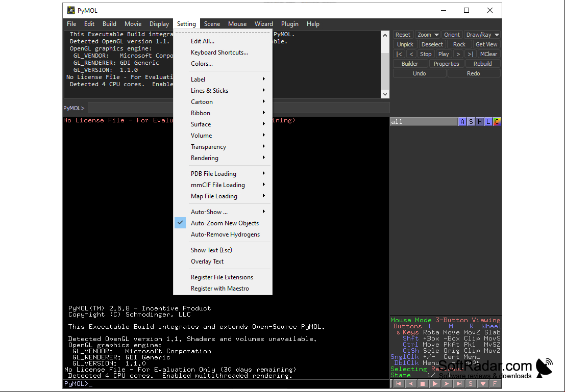Image resolution: width=565 pixels, height=392 pixels.
Task: Click the play triangle icon in the bottom movie bar
Action: (x=434, y=384)
